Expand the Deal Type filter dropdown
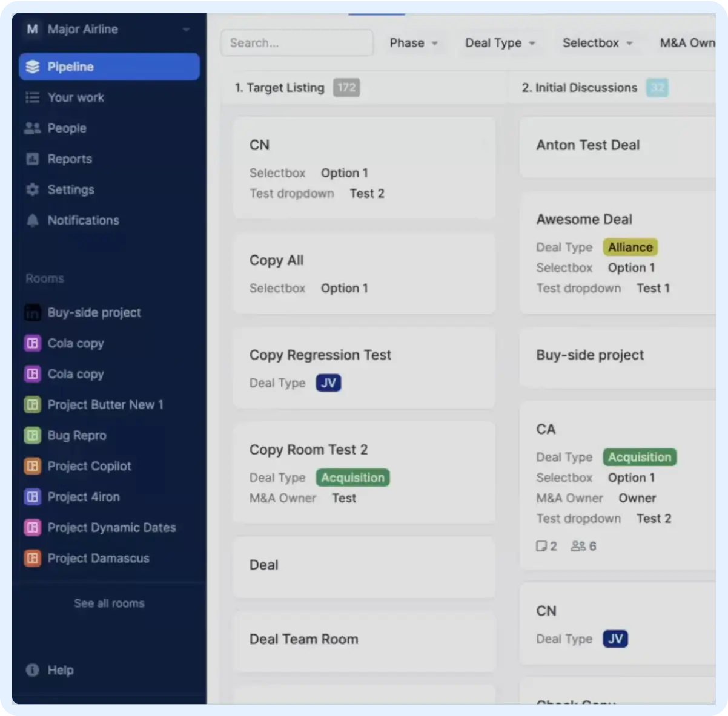 [x=501, y=42]
